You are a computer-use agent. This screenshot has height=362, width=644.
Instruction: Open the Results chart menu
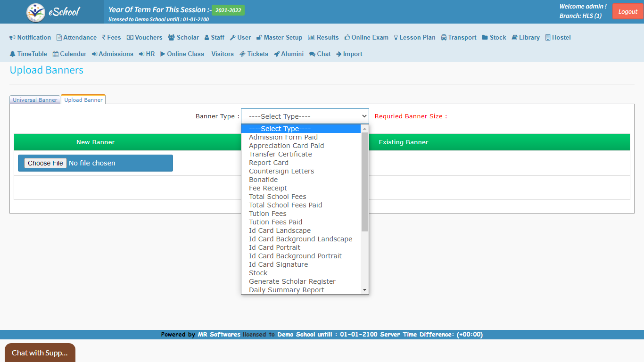(x=323, y=38)
